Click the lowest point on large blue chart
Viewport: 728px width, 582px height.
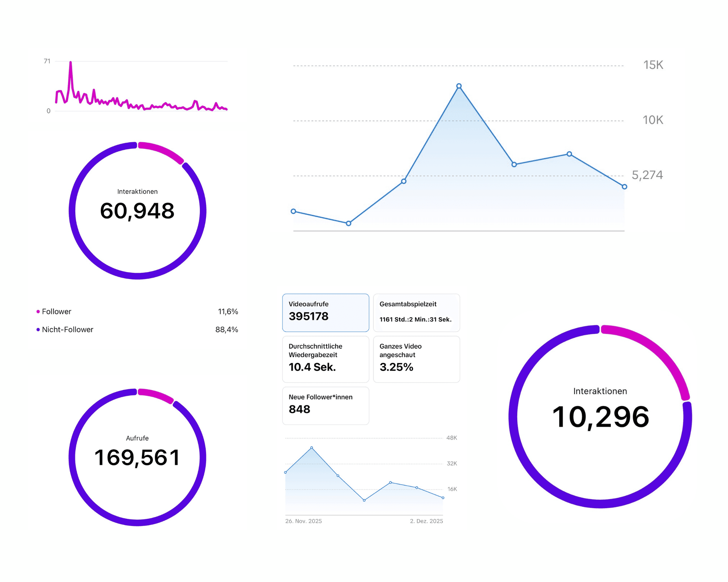click(348, 223)
